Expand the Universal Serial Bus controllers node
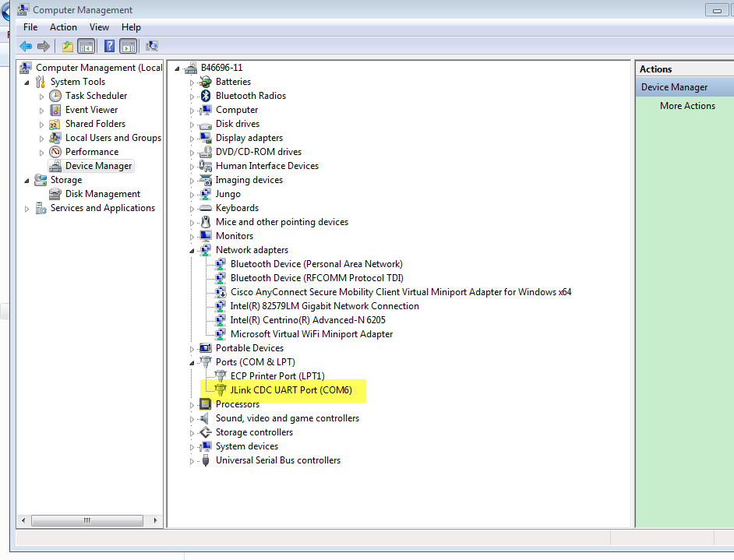734x560 pixels. pos(192,461)
